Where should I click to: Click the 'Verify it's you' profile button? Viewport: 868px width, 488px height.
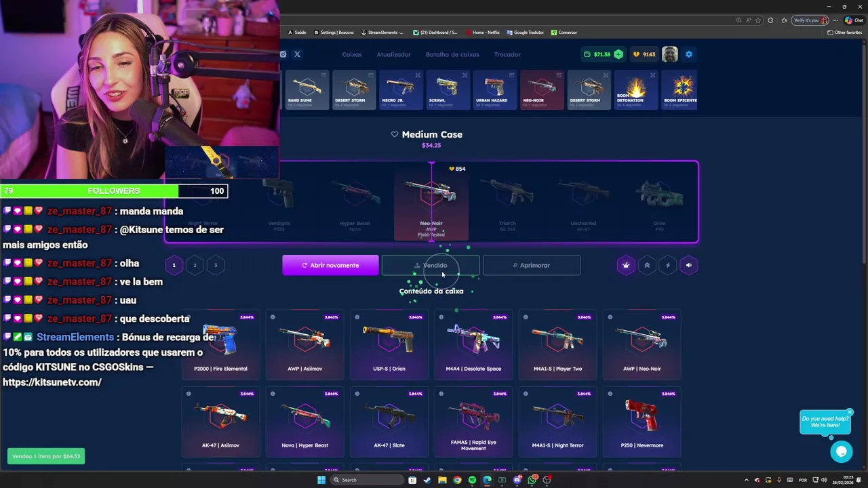point(810,20)
